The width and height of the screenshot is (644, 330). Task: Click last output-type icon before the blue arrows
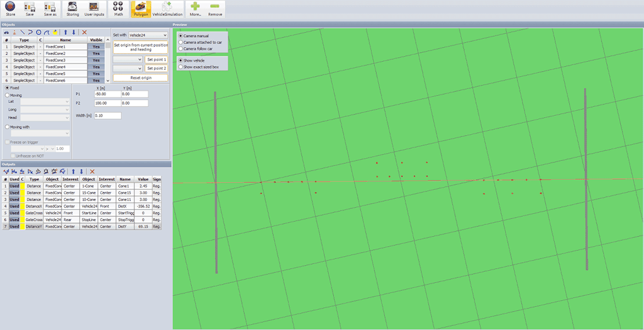click(x=62, y=171)
